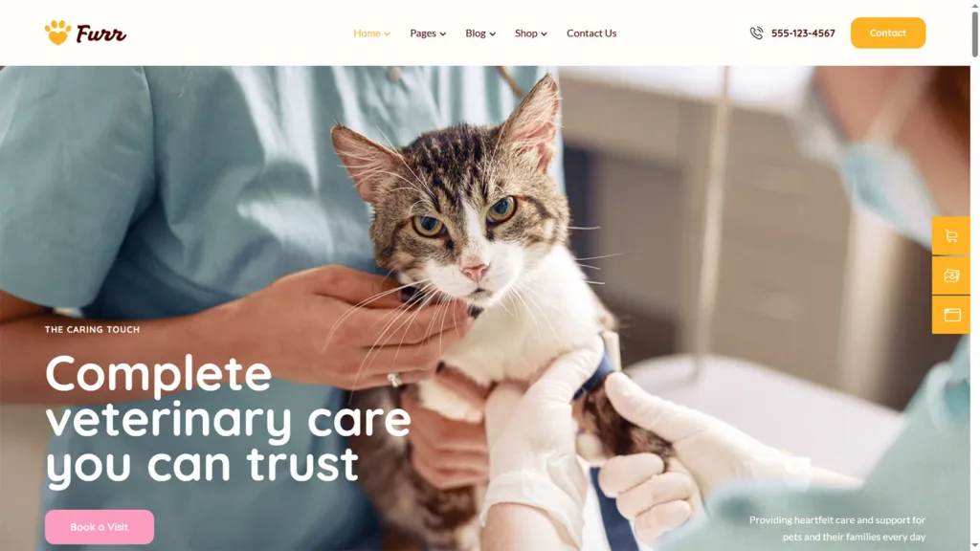Select the Home navigation item
Screen dimensions: 980x551
367,33
